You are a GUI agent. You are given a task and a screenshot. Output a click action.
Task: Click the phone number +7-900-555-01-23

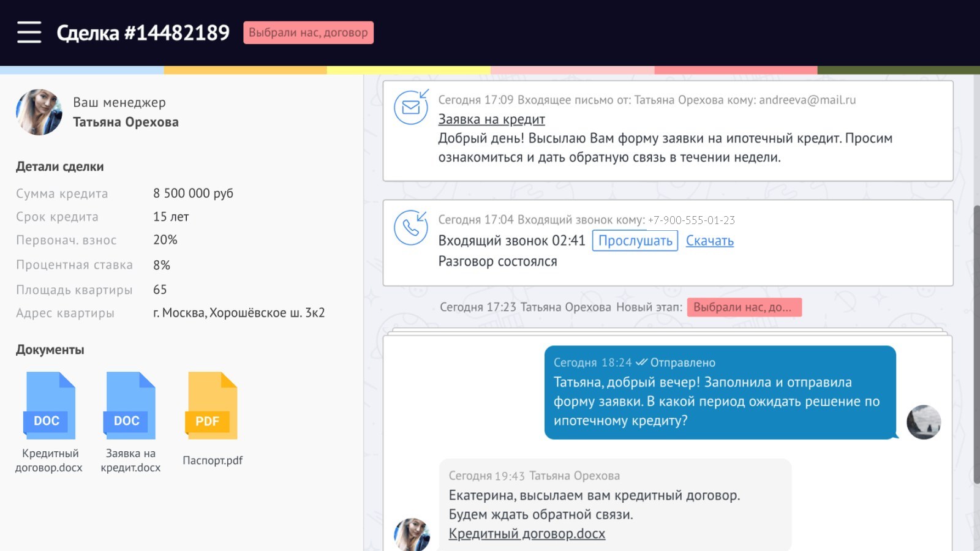point(692,220)
